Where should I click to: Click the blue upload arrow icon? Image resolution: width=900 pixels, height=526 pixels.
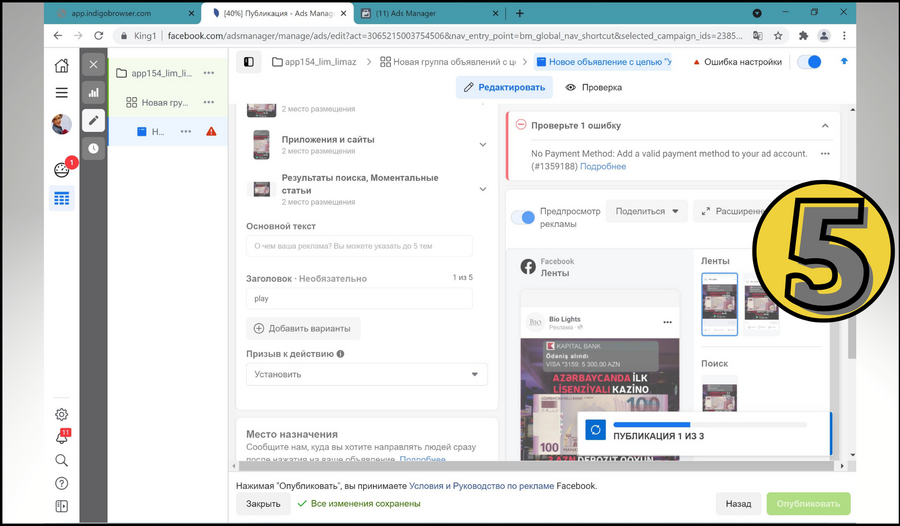(844, 61)
